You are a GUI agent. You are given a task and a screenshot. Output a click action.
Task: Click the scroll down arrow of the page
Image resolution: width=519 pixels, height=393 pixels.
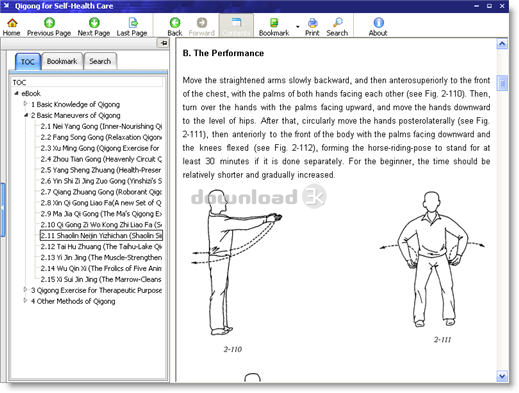[502, 376]
